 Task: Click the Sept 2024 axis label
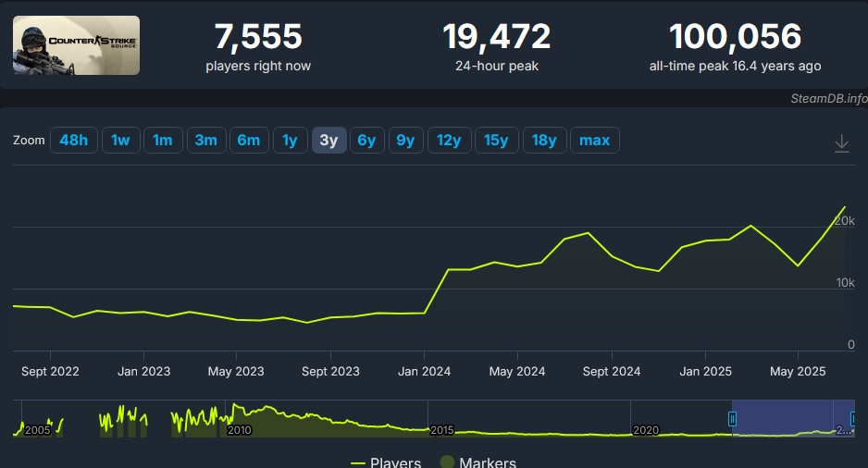tap(612, 371)
